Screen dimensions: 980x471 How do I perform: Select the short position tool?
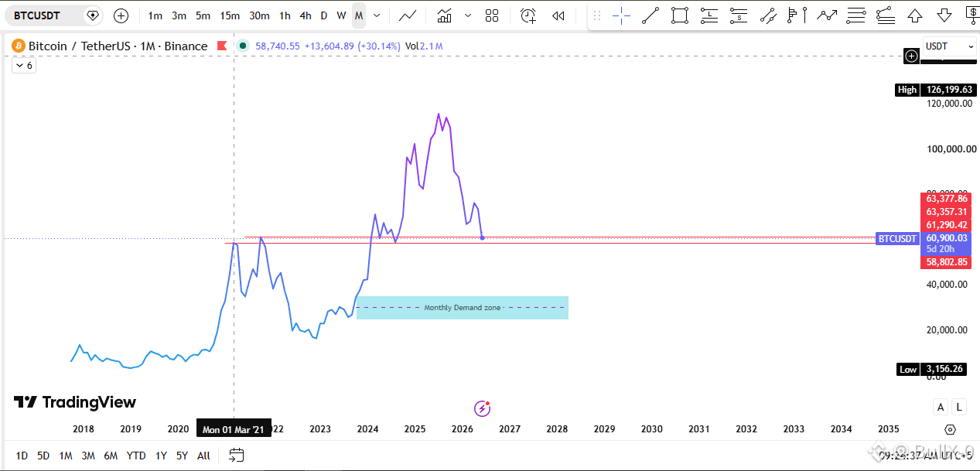pos(739,15)
